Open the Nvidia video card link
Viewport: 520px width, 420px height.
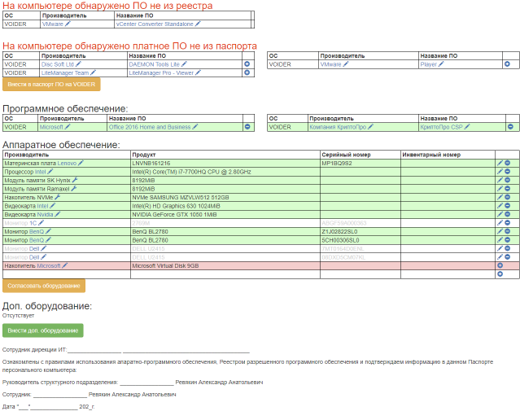pyautogui.click(x=45, y=215)
